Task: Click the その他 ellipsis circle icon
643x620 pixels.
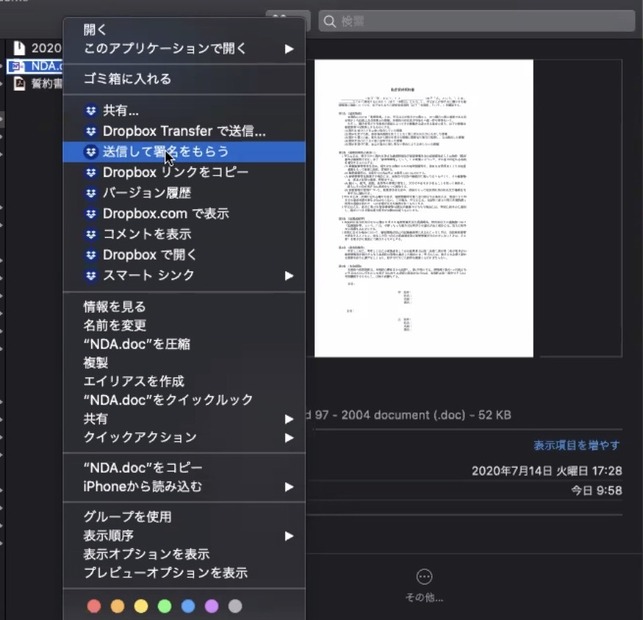Action: click(424, 577)
